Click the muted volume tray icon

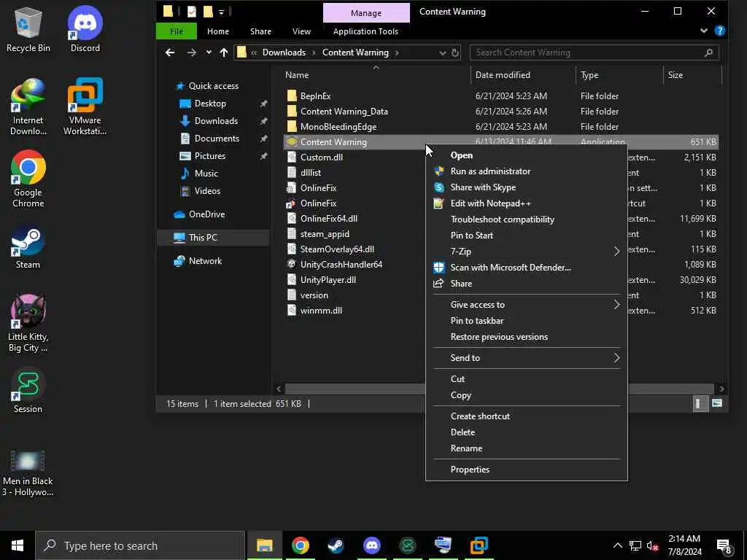coord(652,545)
